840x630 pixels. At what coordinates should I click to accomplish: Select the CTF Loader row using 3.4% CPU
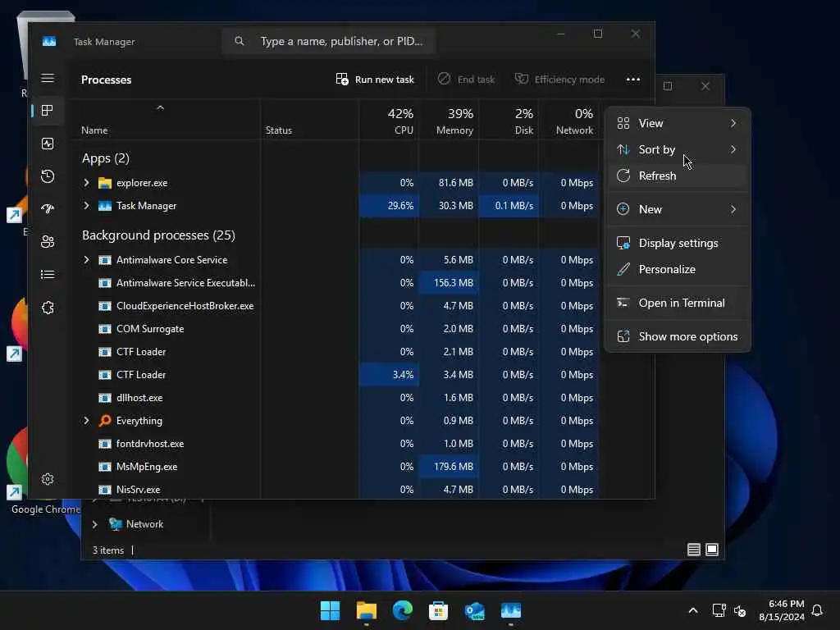coord(335,375)
